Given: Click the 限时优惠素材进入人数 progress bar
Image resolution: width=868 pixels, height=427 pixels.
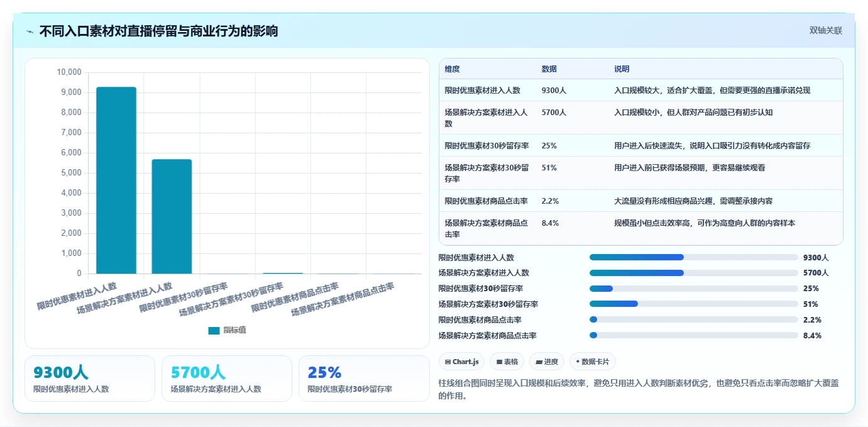Looking at the screenshot, I should tap(694, 257).
